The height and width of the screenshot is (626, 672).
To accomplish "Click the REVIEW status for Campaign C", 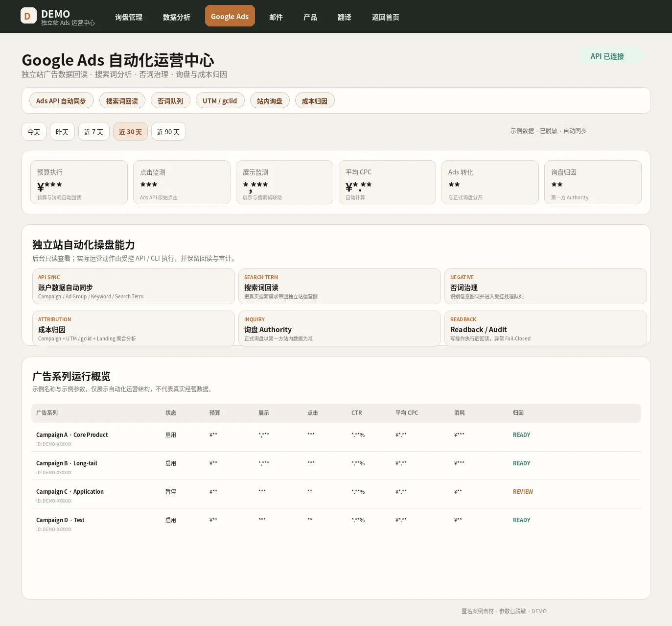I will pyautogui.click(x=523, y=492).
